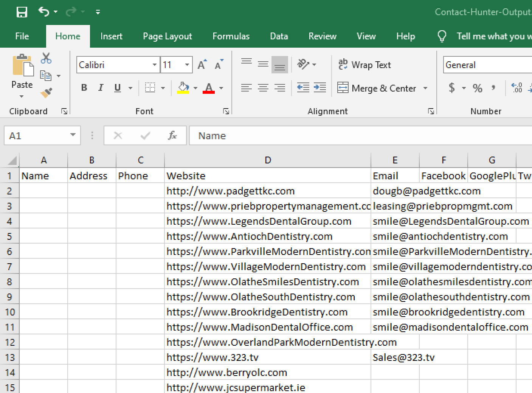Apply Accounting dollar format
This screenshot has height=393, width=532.
(x=451, y=88)
